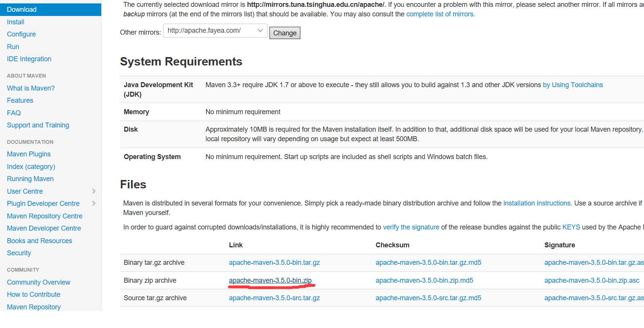Expand the Plugin Developer Centre arrow
The height and width of the screenshot is (328, 644).
coord(94,204)
